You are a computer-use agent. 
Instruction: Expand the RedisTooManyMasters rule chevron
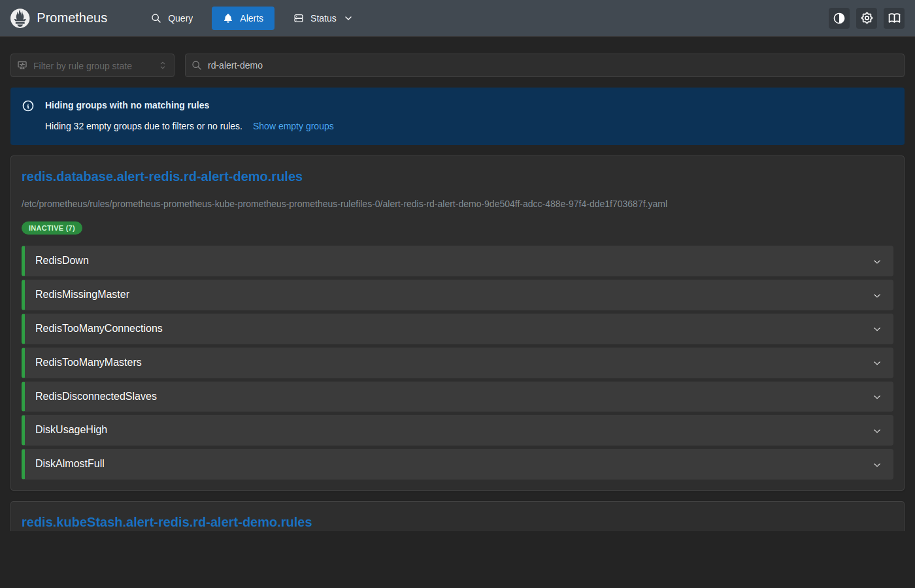(877, 363)
